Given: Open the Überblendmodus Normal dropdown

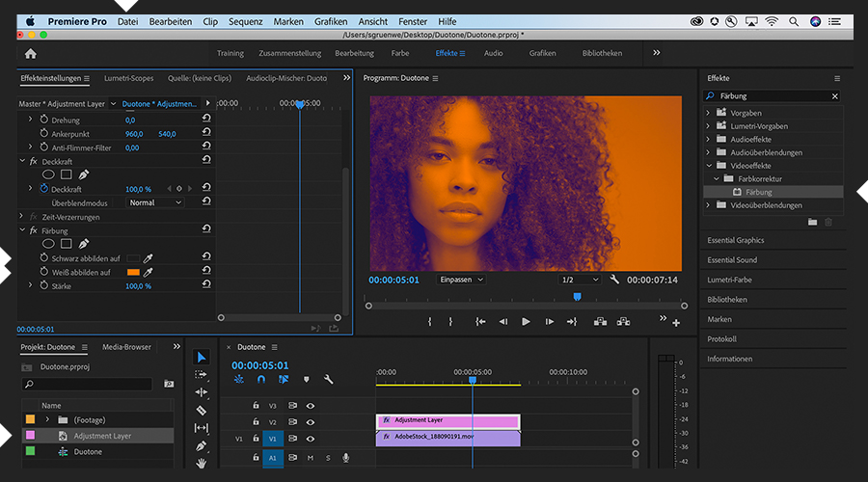Looking at the screenshot, I should click(155, 203).
